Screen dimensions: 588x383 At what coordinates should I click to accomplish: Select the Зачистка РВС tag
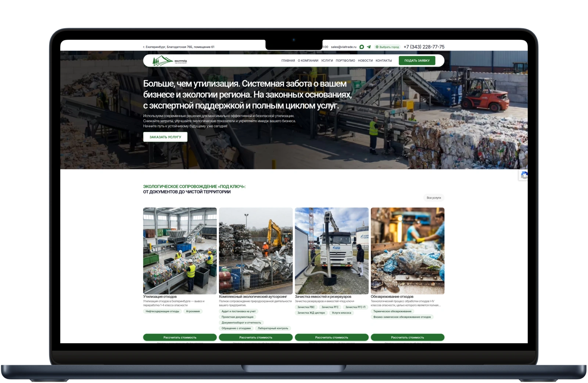(x=306, y=307)
